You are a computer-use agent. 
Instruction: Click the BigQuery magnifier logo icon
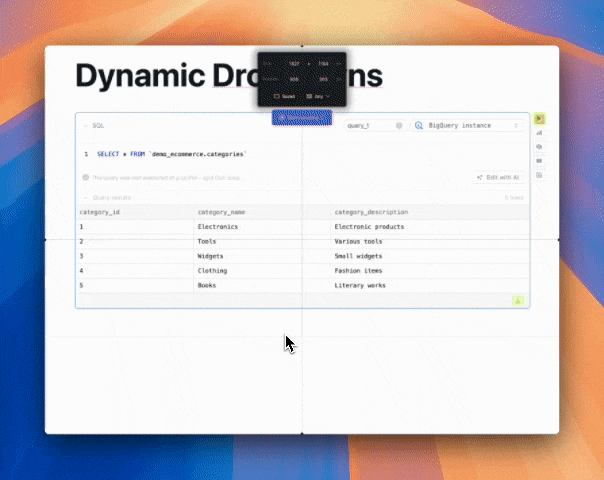tap(419, 126)
